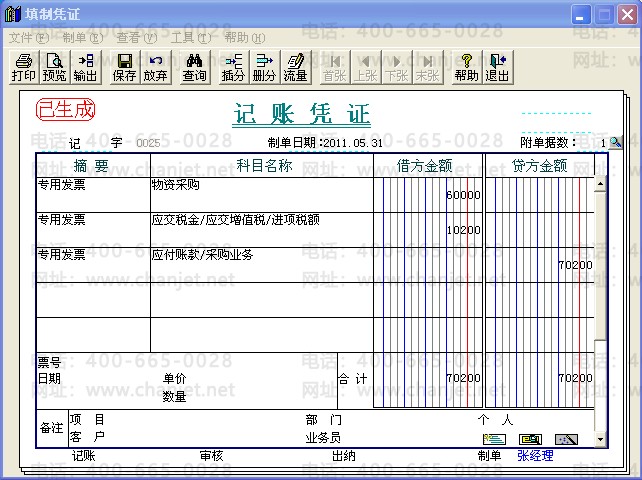Open the 查看 (View) menu
The width and height of the screenshot is (642, 480).
[136, 37]
